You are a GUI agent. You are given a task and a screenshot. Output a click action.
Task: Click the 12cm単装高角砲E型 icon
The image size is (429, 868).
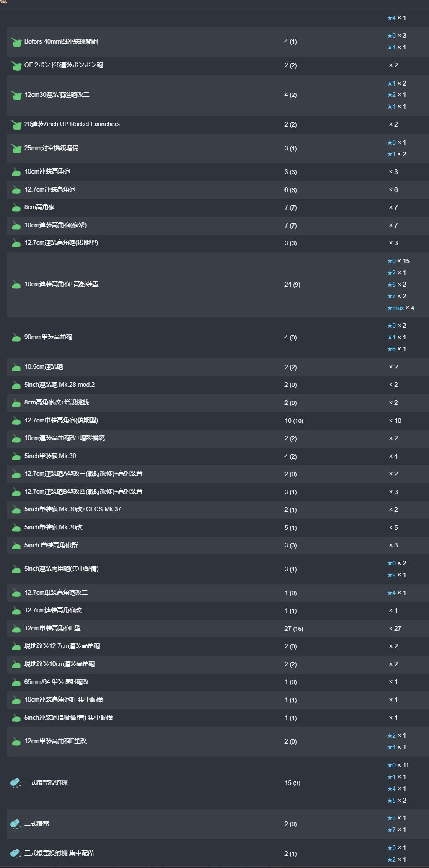point(16,629)
